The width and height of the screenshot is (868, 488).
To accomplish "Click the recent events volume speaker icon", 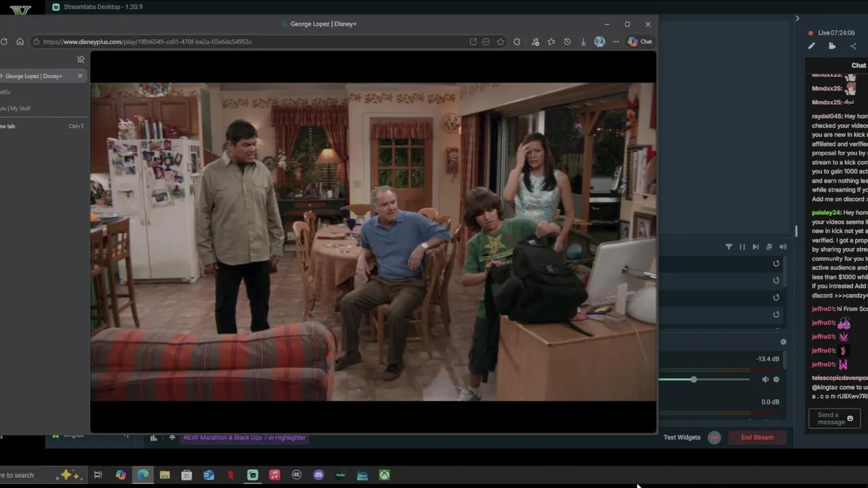I will pos(783,247).
